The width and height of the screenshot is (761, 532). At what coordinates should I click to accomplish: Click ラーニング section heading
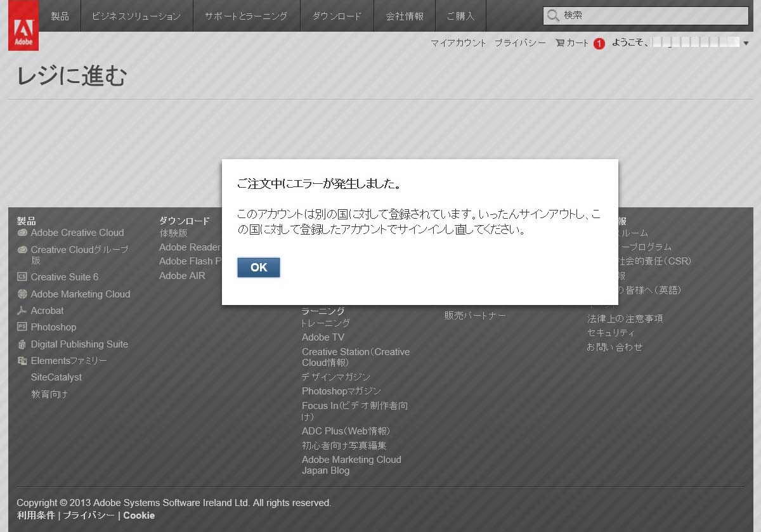[x=323, y=311]
